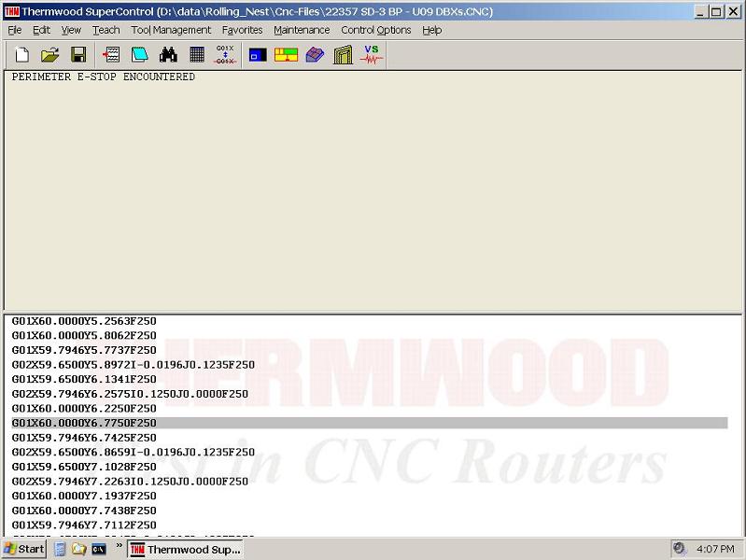This screenshot has height=560, width=746.
Task: Select line G02X59.7946Y6.2575I0.1250J0.0000F250
Action: tap(130, 394)
